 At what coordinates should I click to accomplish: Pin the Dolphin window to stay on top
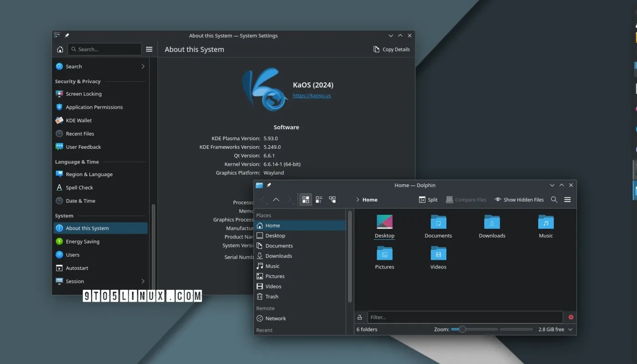268,185
